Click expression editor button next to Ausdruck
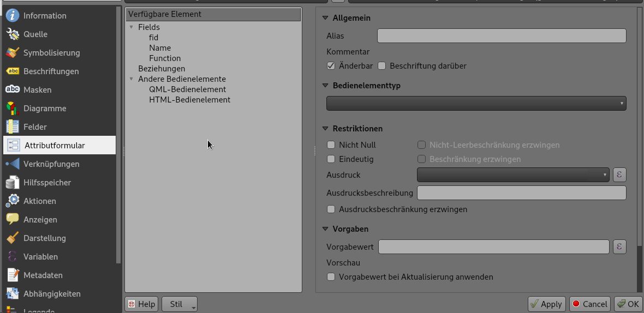The width and height of the screenshot is (644, 313). point(619,175)
